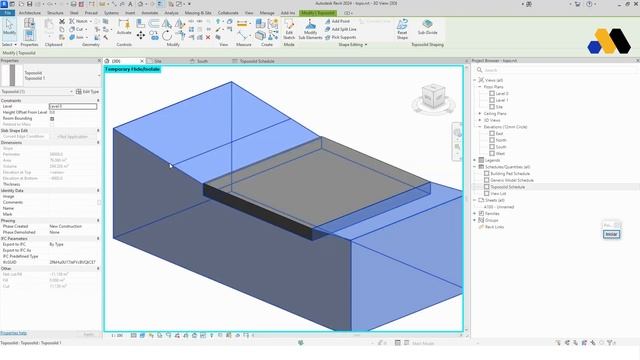Switch to the Massing & Site tab

click(198, 13)
